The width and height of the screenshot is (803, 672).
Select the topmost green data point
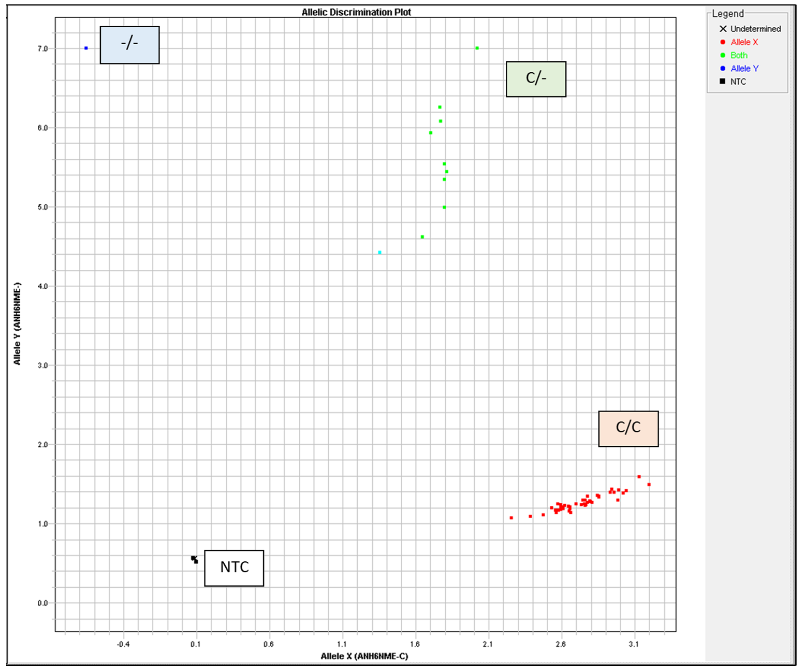[477, 48]
